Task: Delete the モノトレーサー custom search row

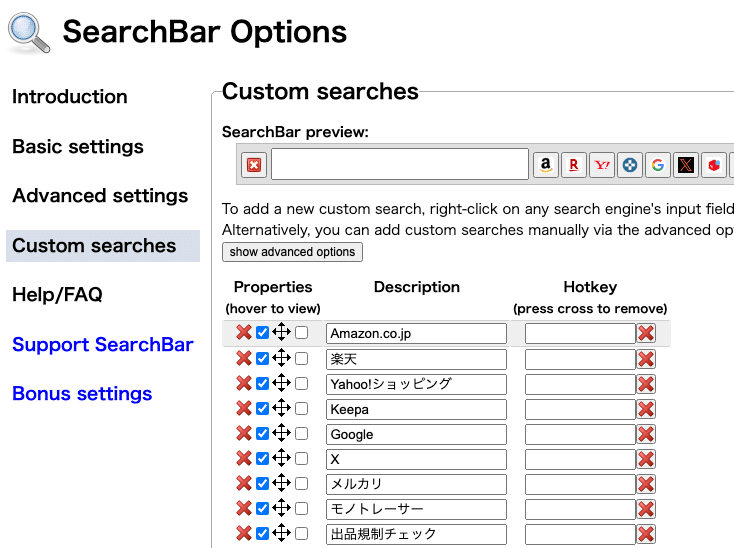Action: 244,508
